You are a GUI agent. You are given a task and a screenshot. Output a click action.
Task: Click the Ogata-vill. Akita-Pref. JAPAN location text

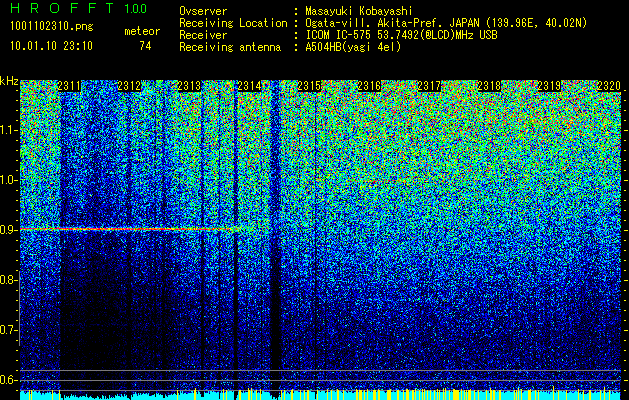pos(446,23)
